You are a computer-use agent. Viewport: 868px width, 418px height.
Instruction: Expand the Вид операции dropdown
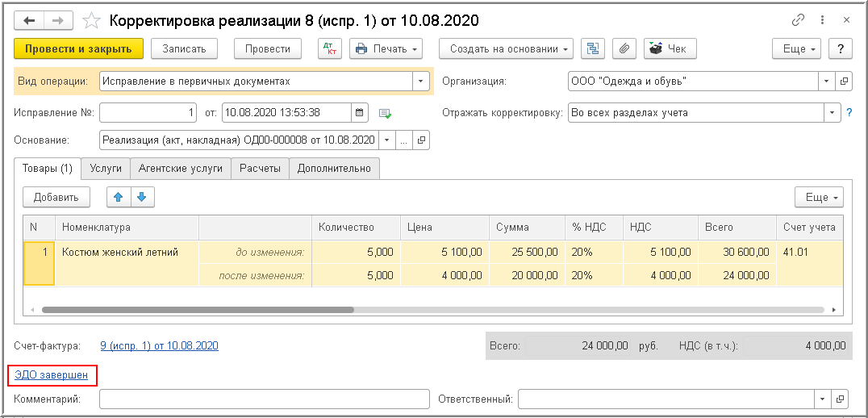click(420, 81)
